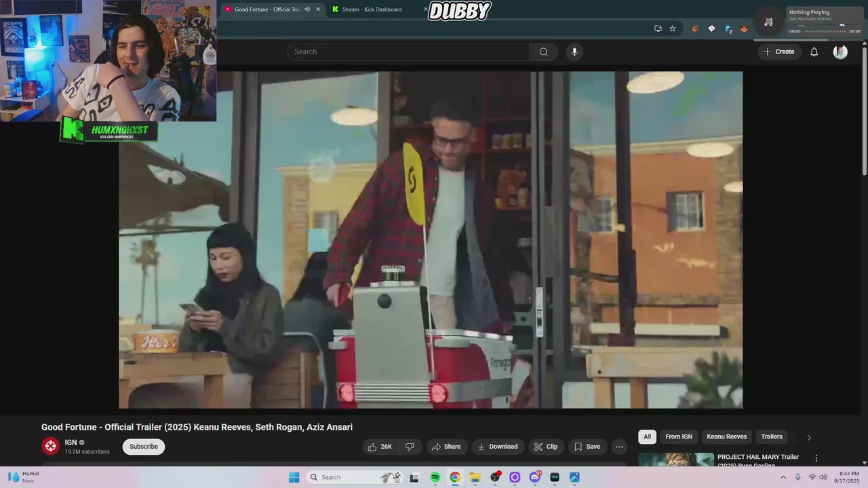Open the MetaMask fox extension
Screen dimensions: 868x488
point(744,28)
